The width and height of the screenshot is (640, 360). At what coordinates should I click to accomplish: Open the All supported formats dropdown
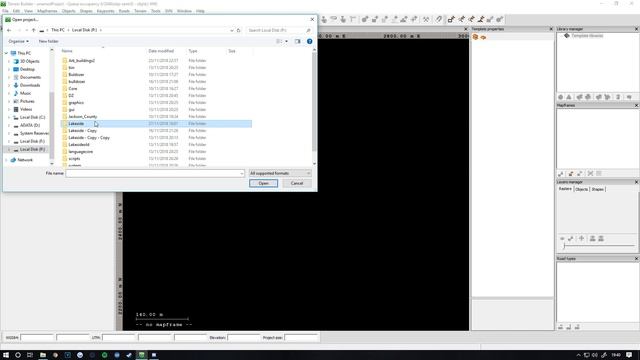[280, 173]
